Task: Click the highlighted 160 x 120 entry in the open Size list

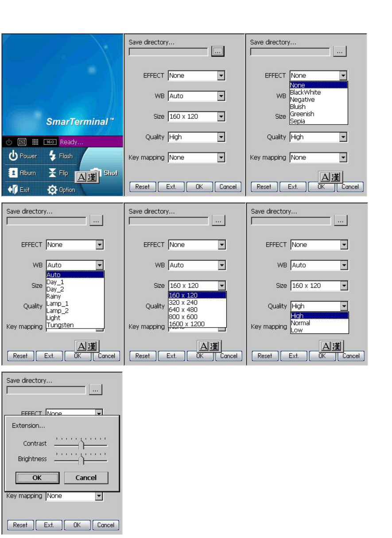Action: click(197, 295)
